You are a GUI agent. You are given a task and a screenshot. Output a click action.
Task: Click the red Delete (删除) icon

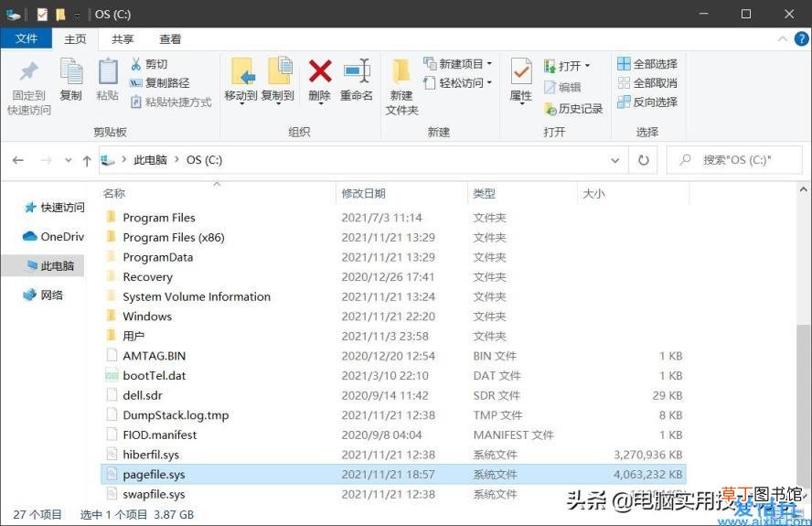320,71
